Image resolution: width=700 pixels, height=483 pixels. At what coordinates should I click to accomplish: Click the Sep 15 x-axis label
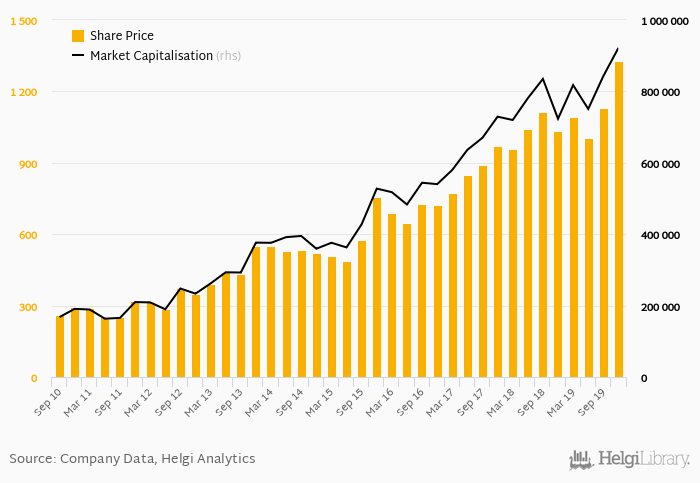tap(351, 399)
